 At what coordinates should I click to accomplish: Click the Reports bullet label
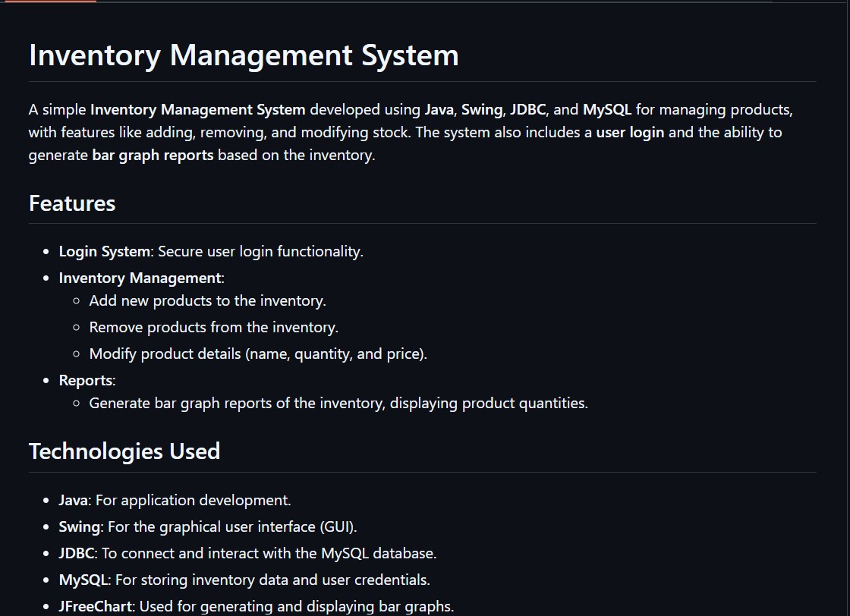pyautogui.click(x=86, y=380)
